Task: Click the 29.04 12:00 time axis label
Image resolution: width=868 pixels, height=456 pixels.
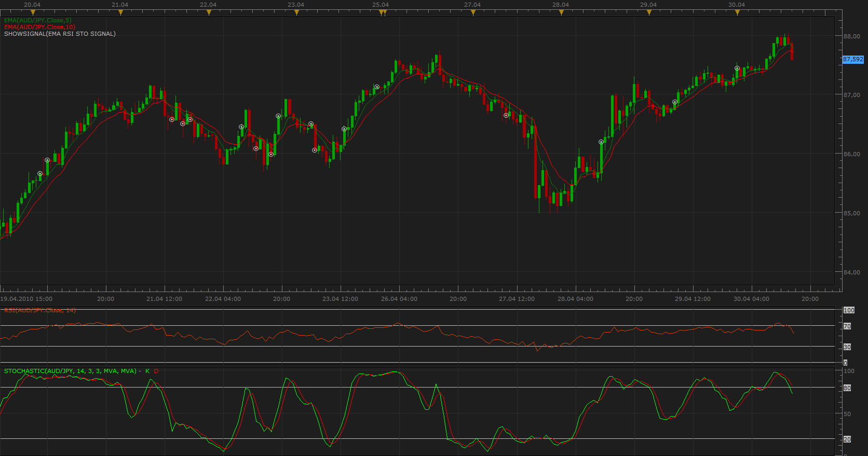Action: pyautogui.click(x=693, y=299)
